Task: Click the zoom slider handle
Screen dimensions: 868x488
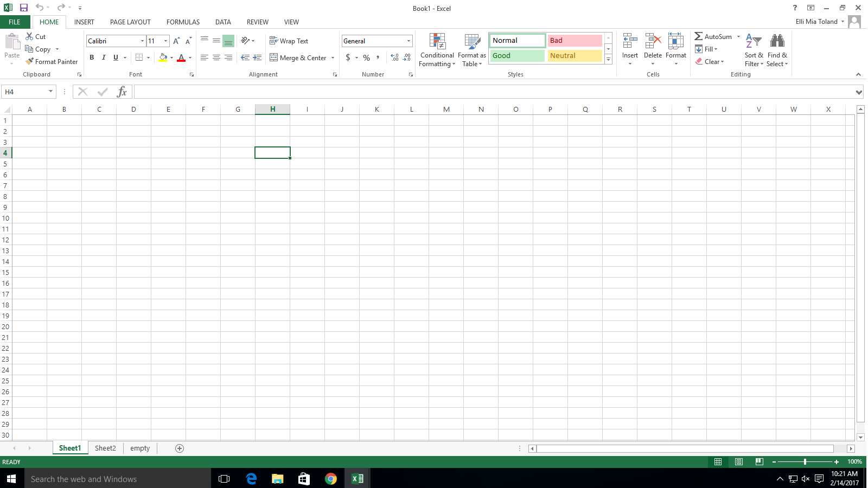Action: point(805,461)
